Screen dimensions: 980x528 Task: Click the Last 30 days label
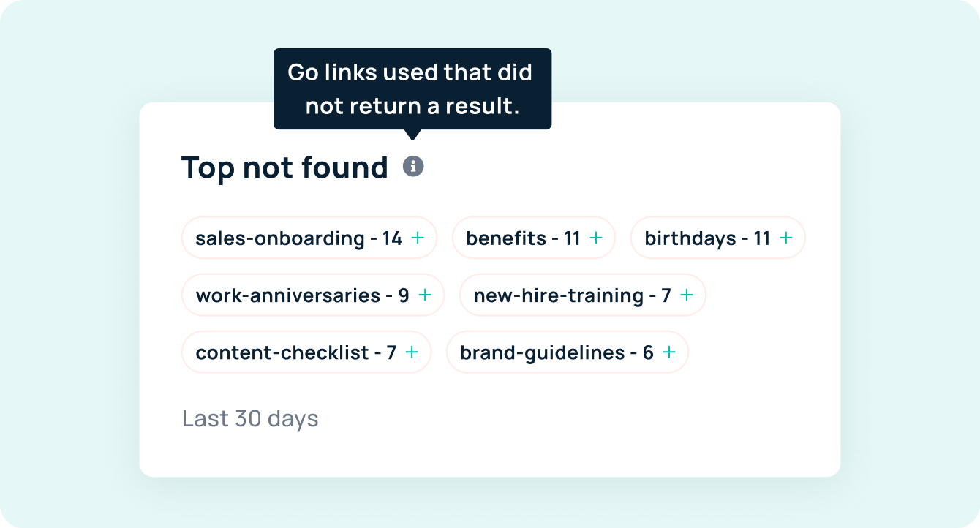[250, 419]
